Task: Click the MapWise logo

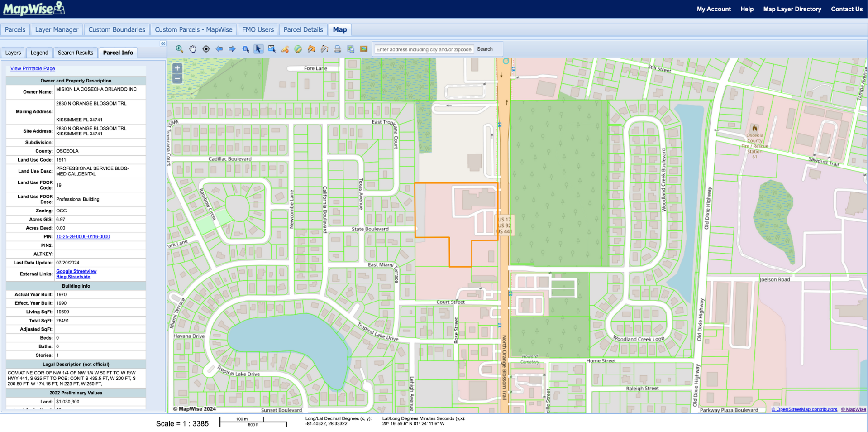Action: [x=34, y=9]
